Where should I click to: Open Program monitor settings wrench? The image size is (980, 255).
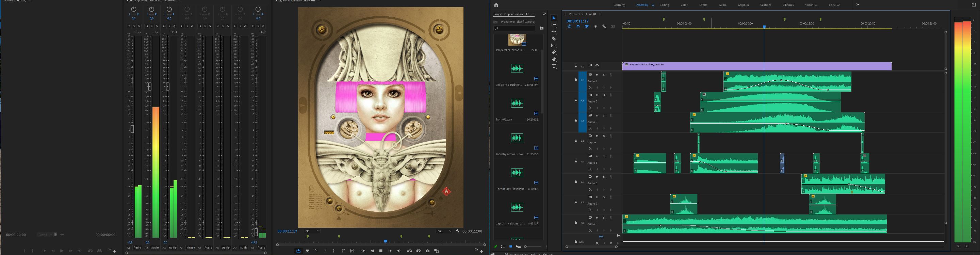click(x=458, y=231)
